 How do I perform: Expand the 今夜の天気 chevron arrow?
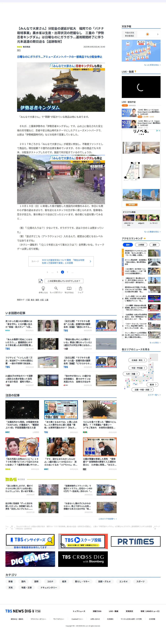click(x=157, y=34)
